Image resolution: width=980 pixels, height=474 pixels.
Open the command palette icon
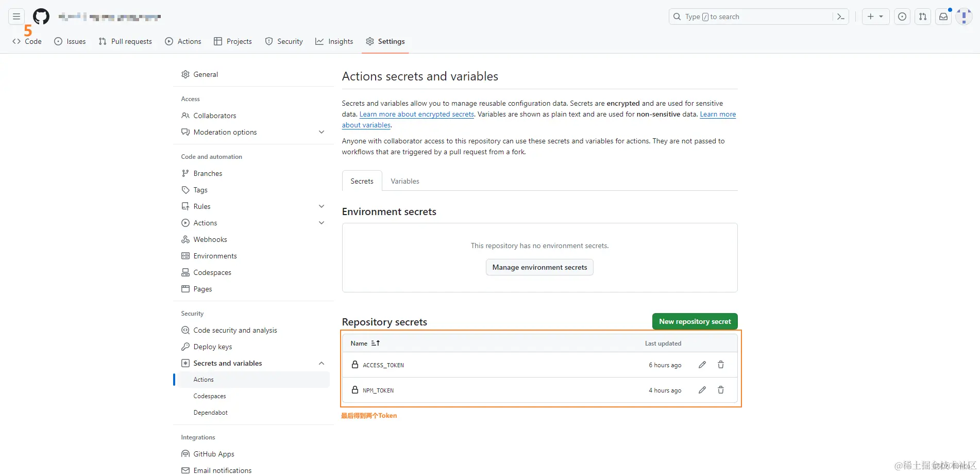(x=840, y=17)
